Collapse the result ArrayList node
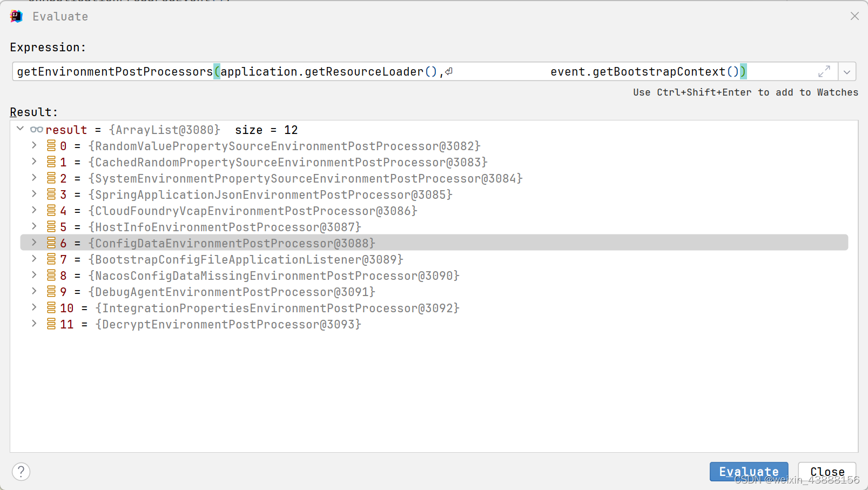 pyautogui.click(x=20, y=129)
